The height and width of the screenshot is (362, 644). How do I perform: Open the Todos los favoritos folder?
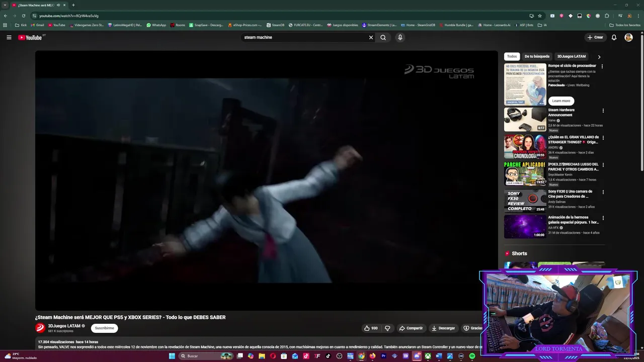[624, 25]
